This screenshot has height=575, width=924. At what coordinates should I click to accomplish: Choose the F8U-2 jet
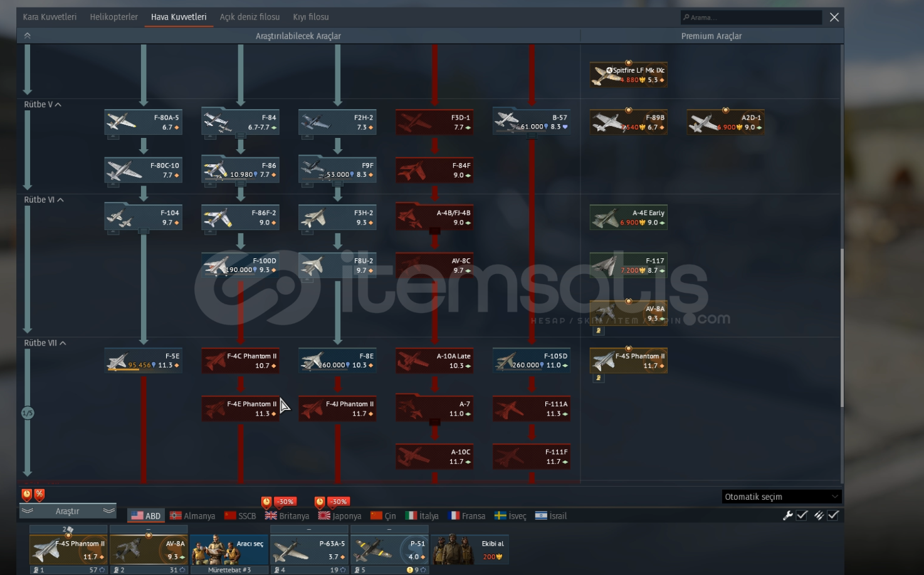[338, 265]
